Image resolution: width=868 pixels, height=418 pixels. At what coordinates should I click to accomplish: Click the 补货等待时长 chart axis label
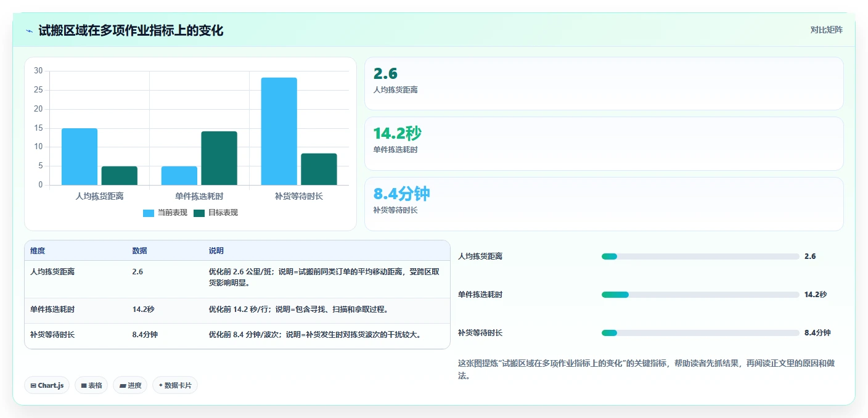point(299,196)
